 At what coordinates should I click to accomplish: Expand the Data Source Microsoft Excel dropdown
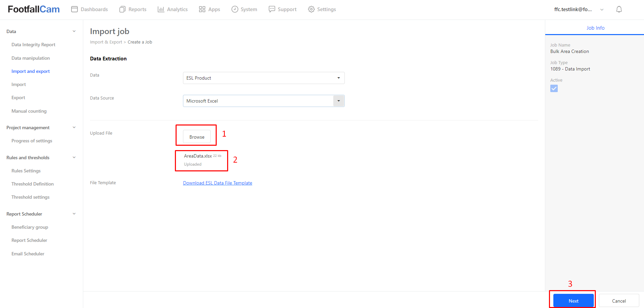click(x=338, y=101)
